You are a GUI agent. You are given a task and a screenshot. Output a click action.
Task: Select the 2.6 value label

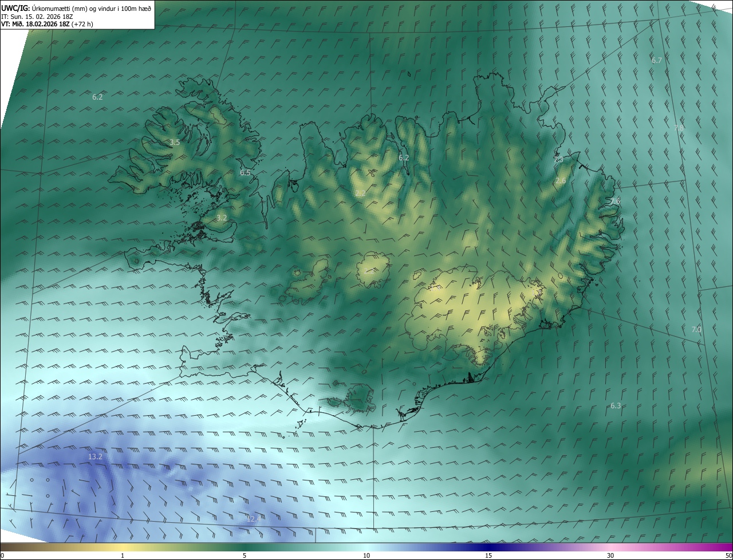point(561,181)
